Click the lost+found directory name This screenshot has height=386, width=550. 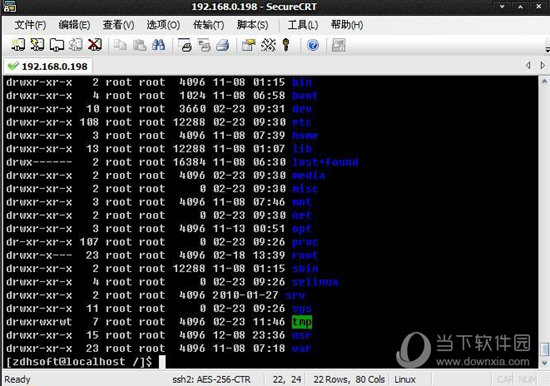pyautogui.click(x=325, y=162)
